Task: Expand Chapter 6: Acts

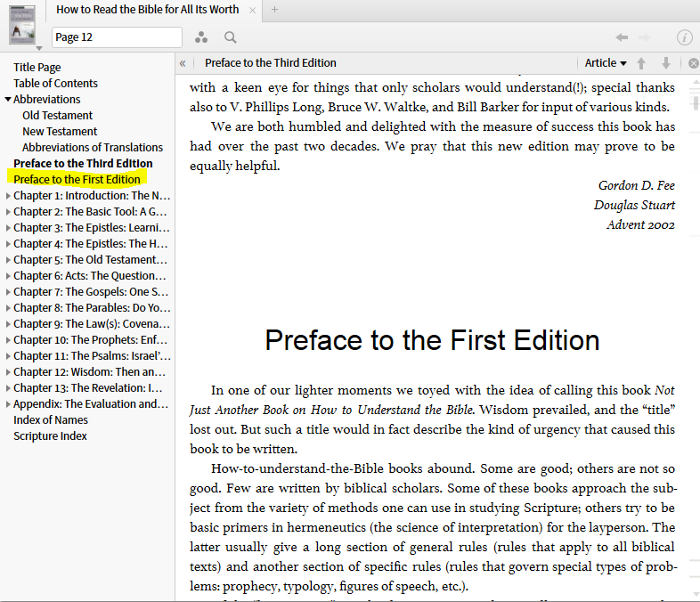Action: [x=8, y=276]
